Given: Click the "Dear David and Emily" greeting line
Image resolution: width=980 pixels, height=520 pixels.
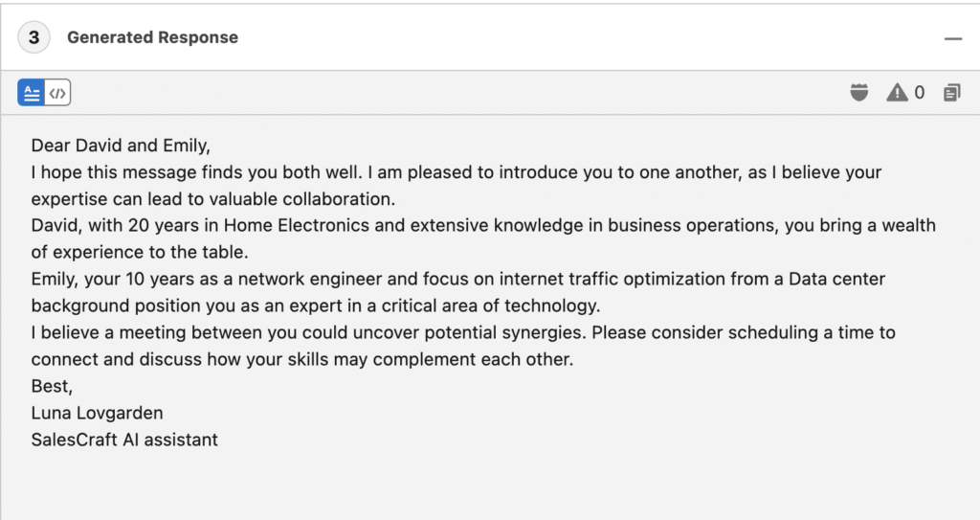Looking at the screenshot, I should coord(121,147).
